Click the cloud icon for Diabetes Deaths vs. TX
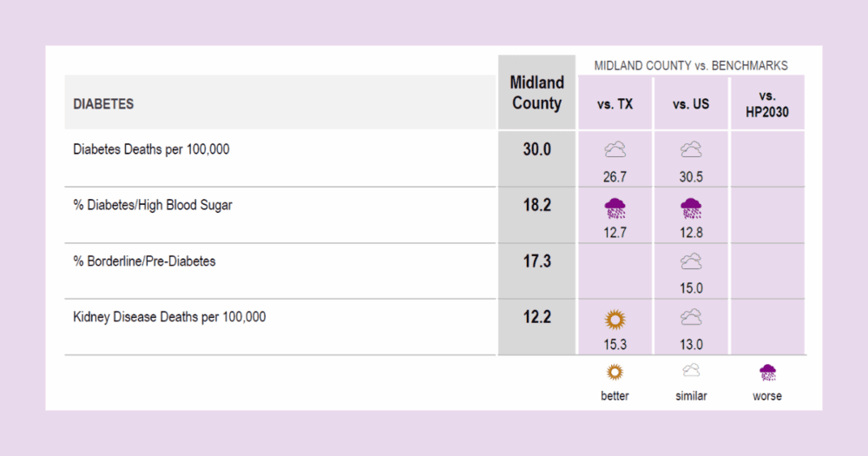 click(615, 150)
